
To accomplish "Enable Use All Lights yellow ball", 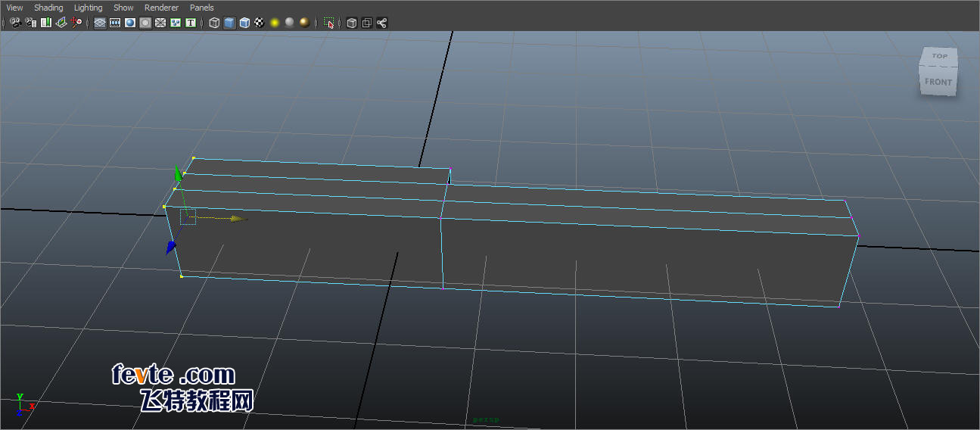I will point(275,23).
